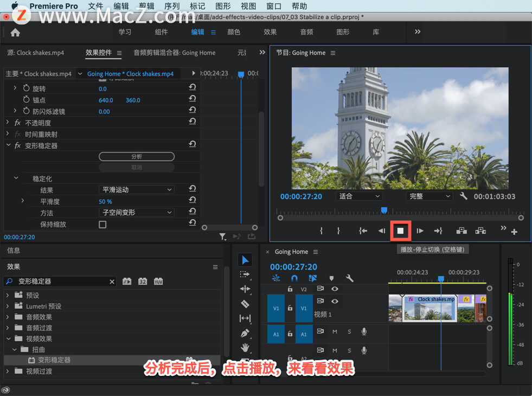The height and width of the screenshot is (396, 532).
Task: Click the Home icon
Action: pos(15,32)
